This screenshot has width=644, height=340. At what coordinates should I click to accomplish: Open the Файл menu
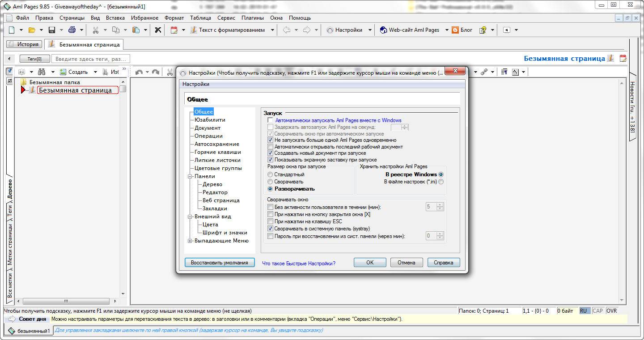click(x=22, y=18)
